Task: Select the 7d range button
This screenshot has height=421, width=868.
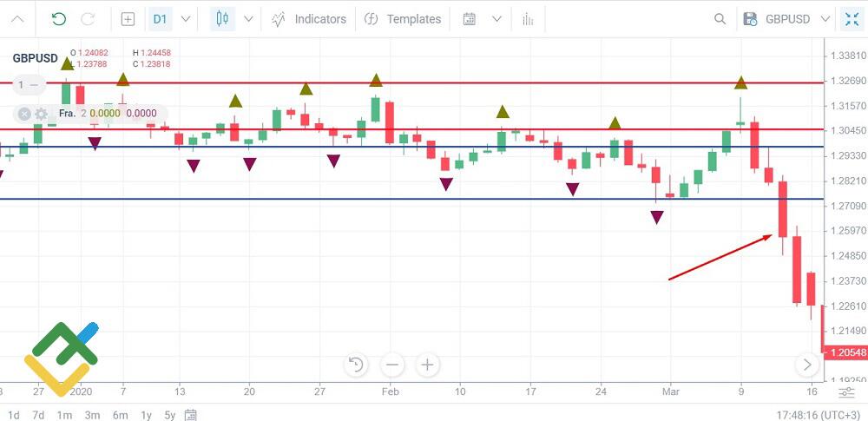Action: (x=38, y=415)
